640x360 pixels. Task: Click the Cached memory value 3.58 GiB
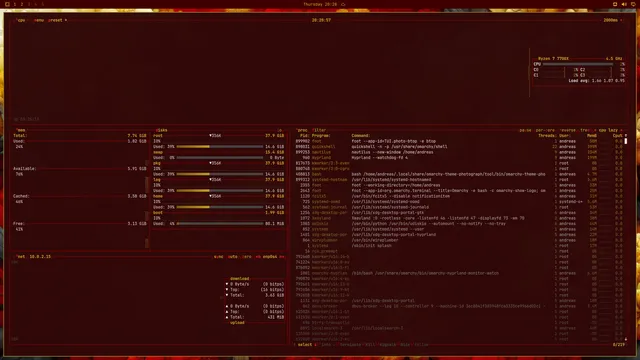137,196
